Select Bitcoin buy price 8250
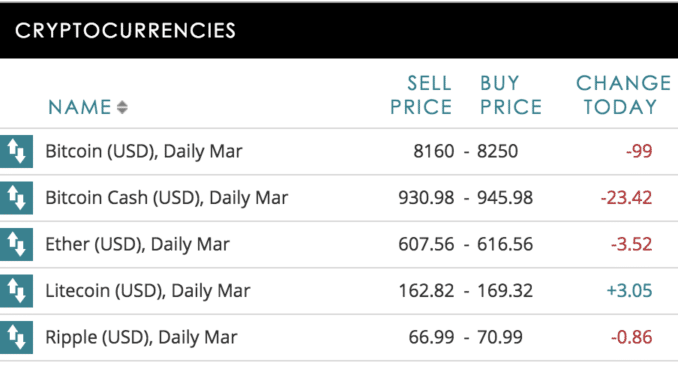 tap(497, 151)
